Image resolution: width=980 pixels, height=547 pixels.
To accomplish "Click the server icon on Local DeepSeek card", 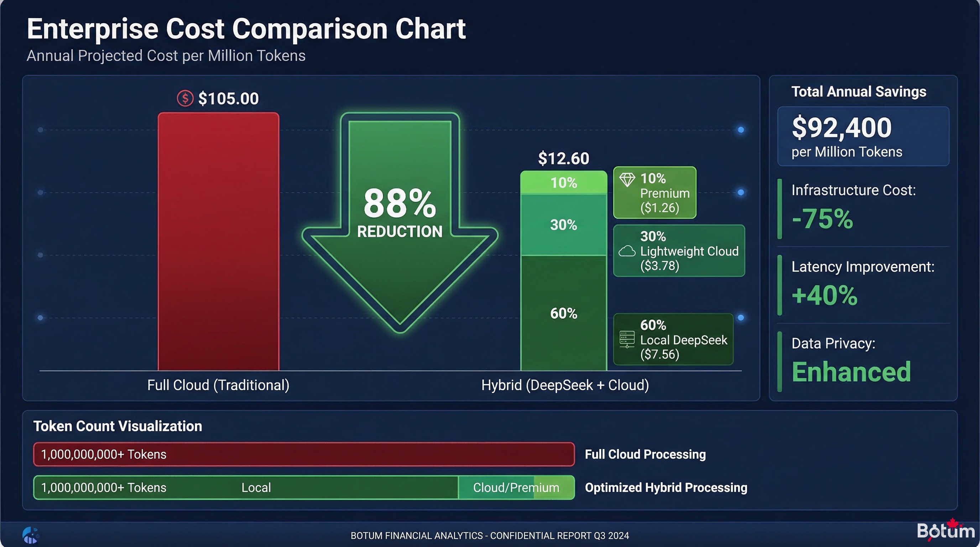I will 627,340.
